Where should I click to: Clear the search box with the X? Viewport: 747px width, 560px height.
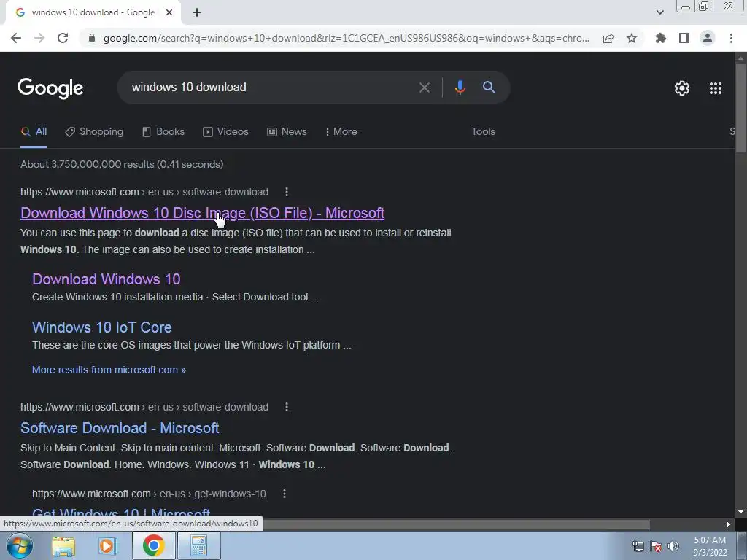[424, 87]
